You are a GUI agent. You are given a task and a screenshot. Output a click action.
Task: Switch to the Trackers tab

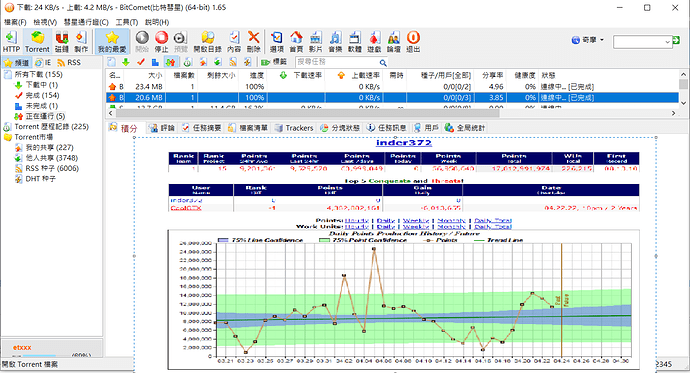pos(294,128)
